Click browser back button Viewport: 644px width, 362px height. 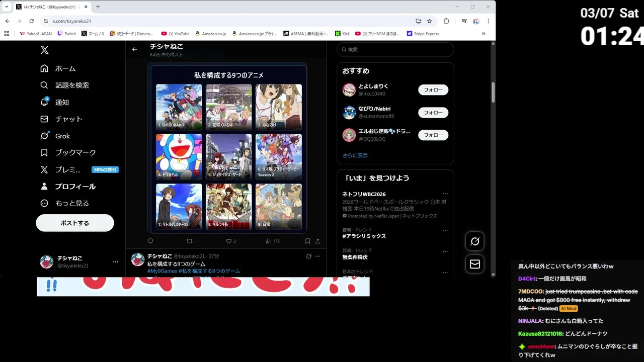[8, 21]
